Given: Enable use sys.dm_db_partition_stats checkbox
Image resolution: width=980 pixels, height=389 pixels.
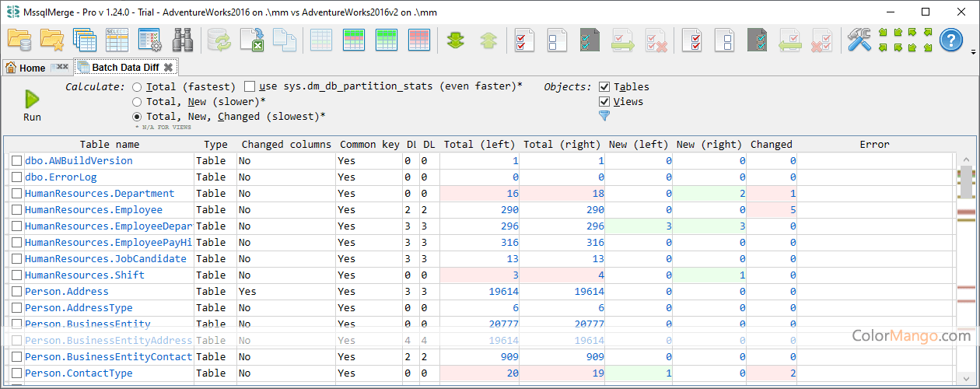Looking at the screenshot, I should pos(250,86).
